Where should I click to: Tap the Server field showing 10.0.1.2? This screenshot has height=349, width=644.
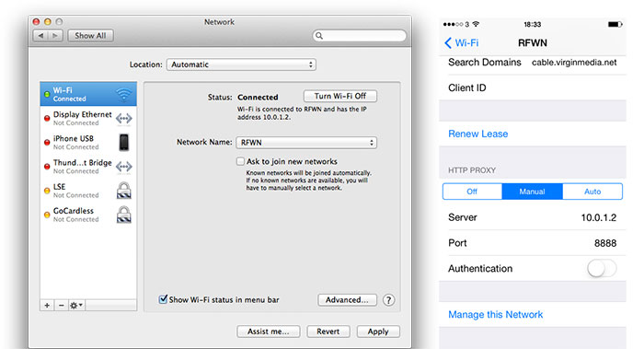tap(533, 217)
